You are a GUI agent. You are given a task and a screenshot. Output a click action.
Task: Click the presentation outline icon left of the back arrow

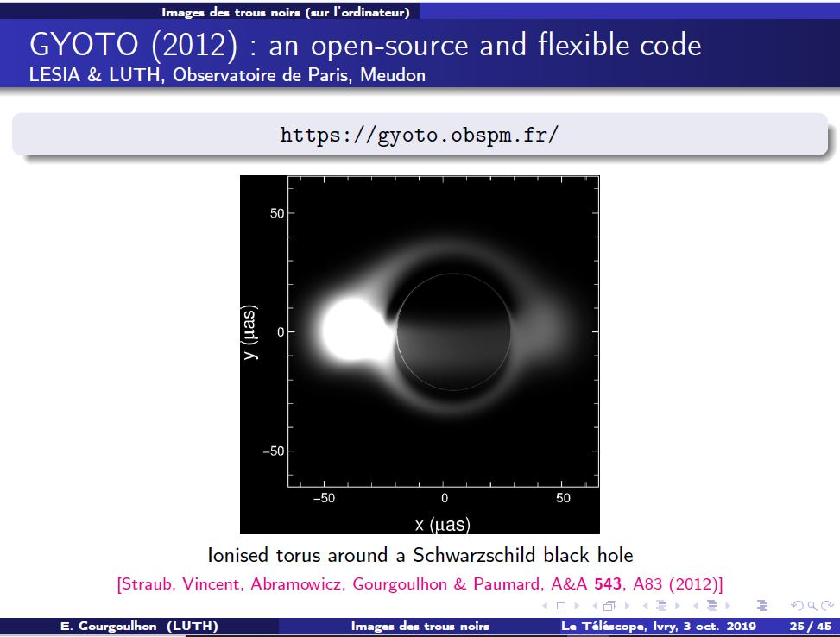click(x=761, y=605)
